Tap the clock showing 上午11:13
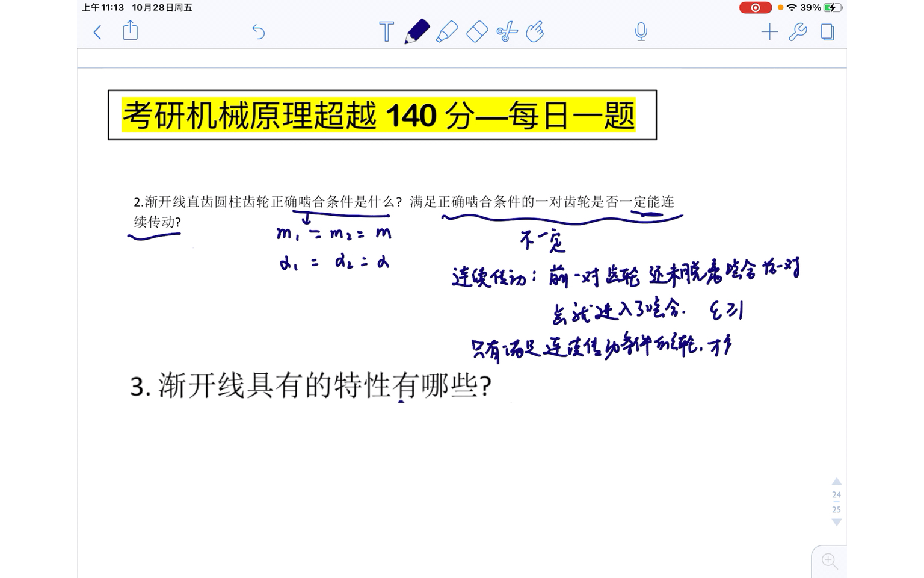This screenshot has height=578, width=924. (x=103, y=8)
